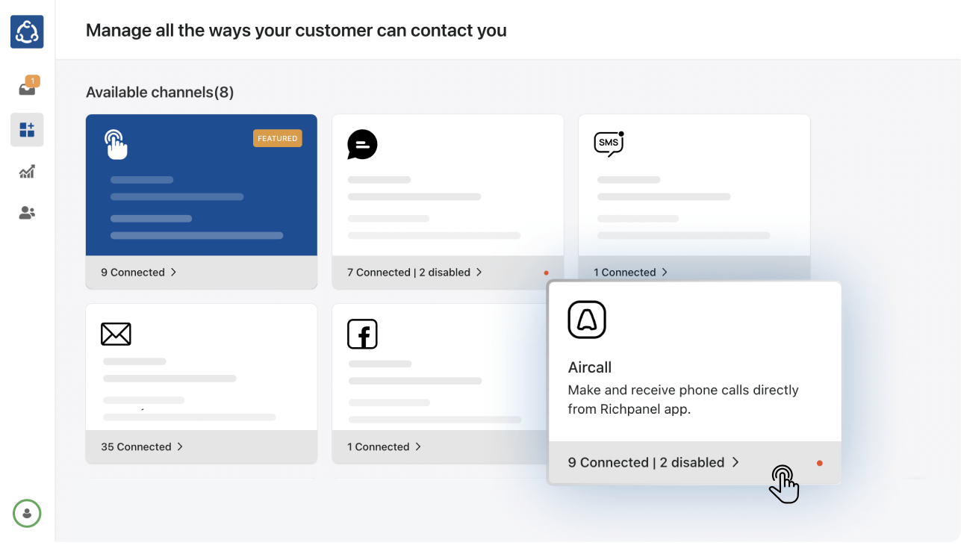
Task: Open "1 Connected" under the SMS card
Action: (631, 273)
